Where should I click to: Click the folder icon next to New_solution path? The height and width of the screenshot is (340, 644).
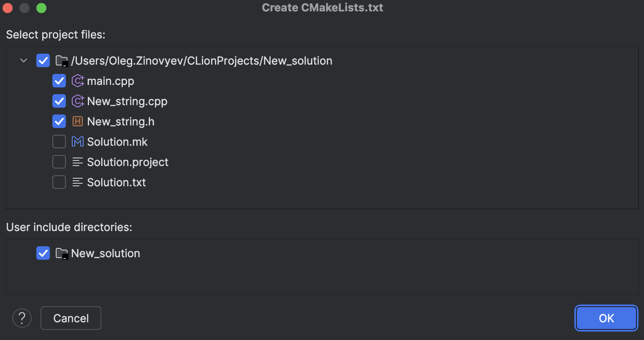62,60
